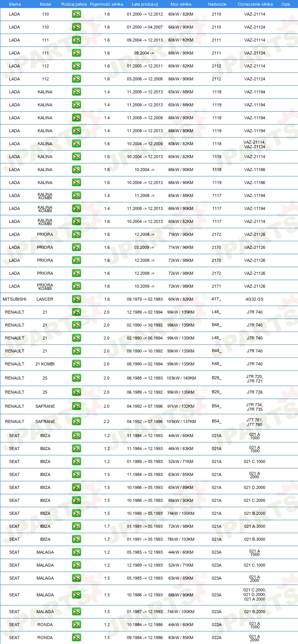Viewport: 298px width, 644px height.
Task: Select the engine code cell 4G32 GS
Action: [x=255, y=299]
